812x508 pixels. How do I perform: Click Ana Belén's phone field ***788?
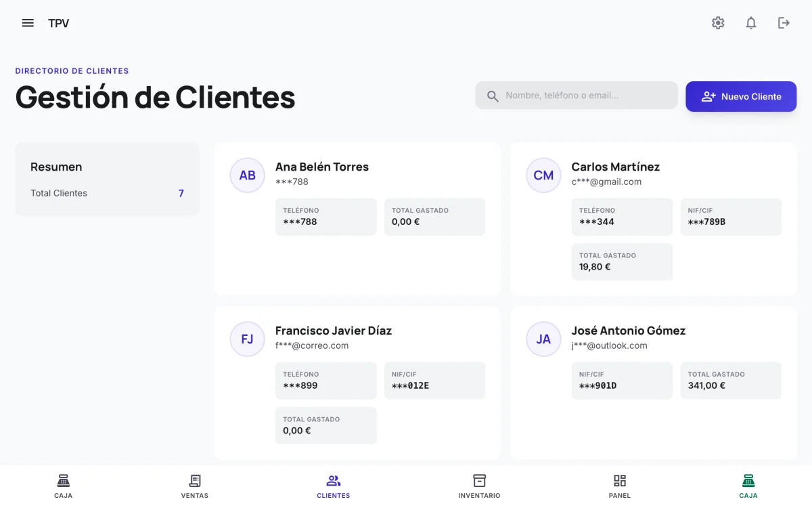(326, 217)
